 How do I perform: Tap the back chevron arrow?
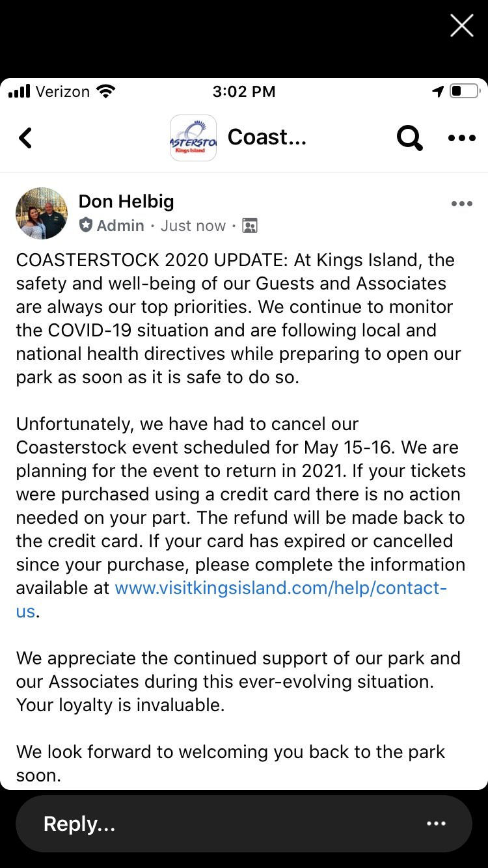pyautogui.click(x=25, y=138)
